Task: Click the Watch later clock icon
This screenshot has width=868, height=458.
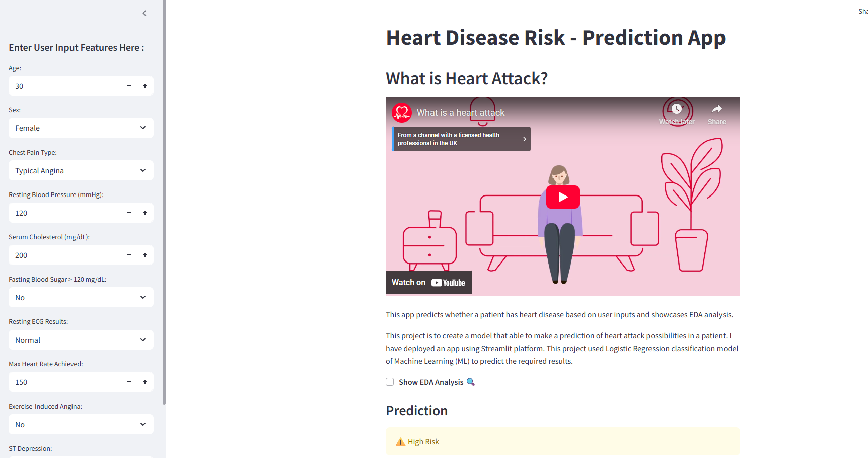Action: [x=677, y=109]
